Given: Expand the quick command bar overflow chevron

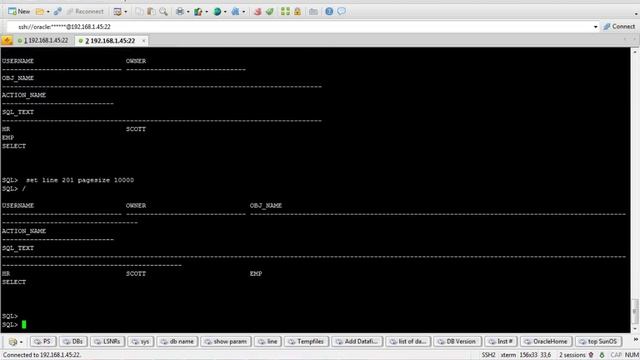Looking at the screenshot, I should (x=635, y=340).
